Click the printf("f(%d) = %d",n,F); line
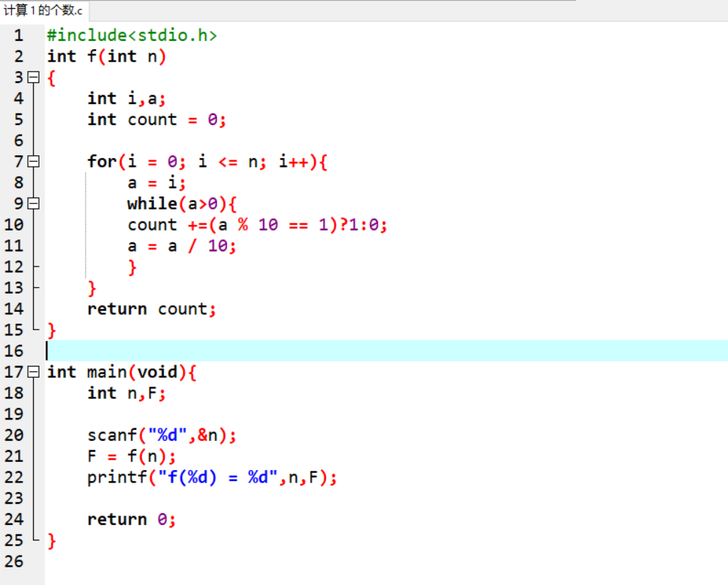The height and width of the screenshot is (585, 728). [212, 477]
